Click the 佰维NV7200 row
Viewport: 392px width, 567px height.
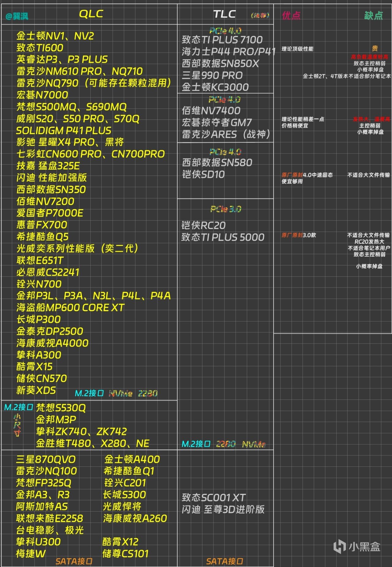click(45, 201)
